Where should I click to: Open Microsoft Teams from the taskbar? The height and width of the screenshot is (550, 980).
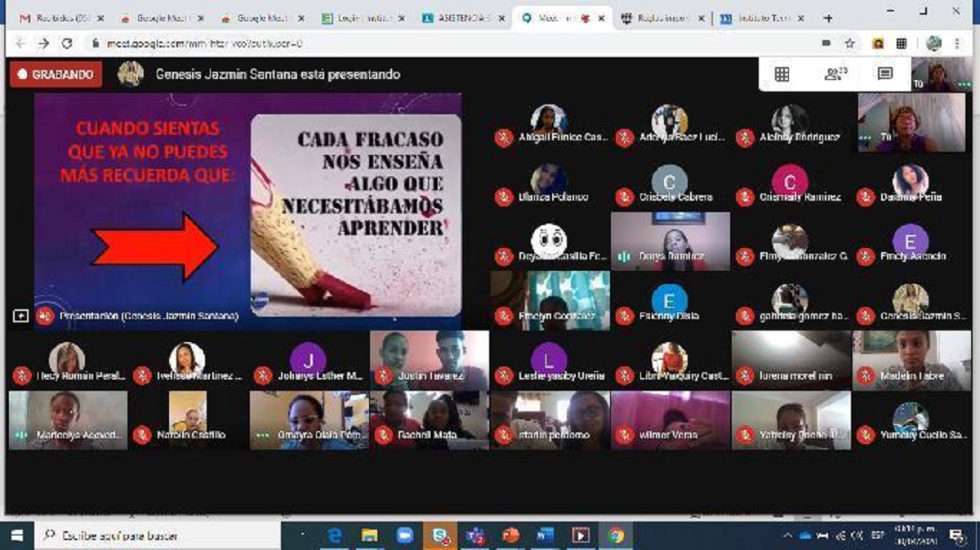click(x=474, y=535)
